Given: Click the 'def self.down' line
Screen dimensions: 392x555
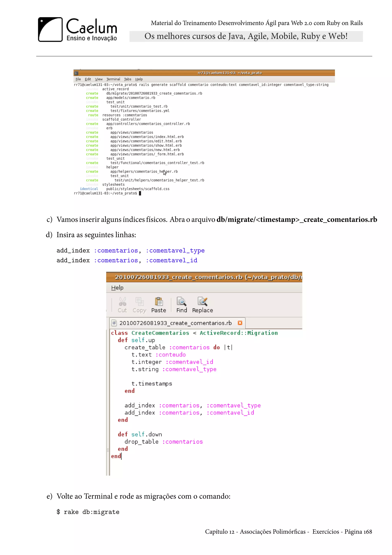Looking at the screenshot, I should 140,434.
